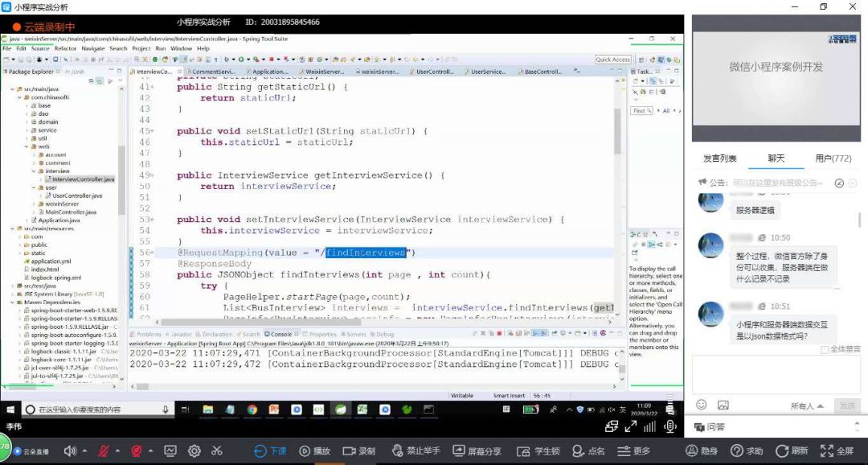Click the announcement edit icon
This screenshot has width=868, height=465.
pos(839,183)
